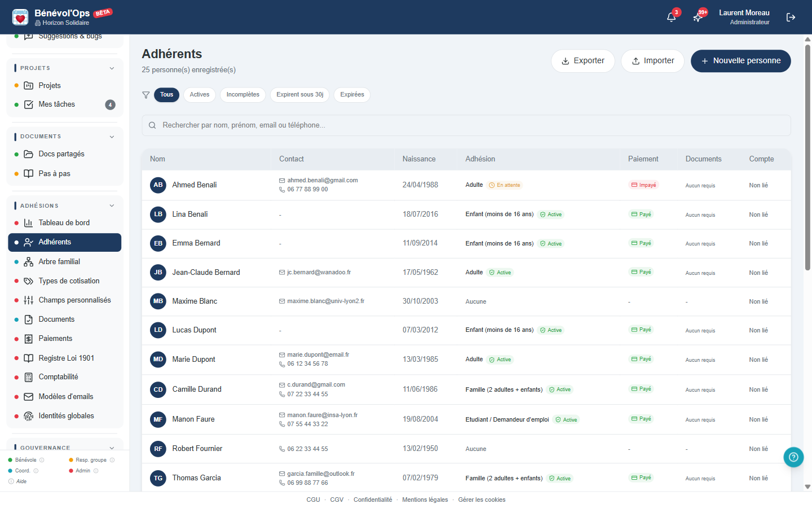Viewport: 812px width, 508px height.
Task: Click the info icon next to Coord.
Action: [x=36, y=471]
